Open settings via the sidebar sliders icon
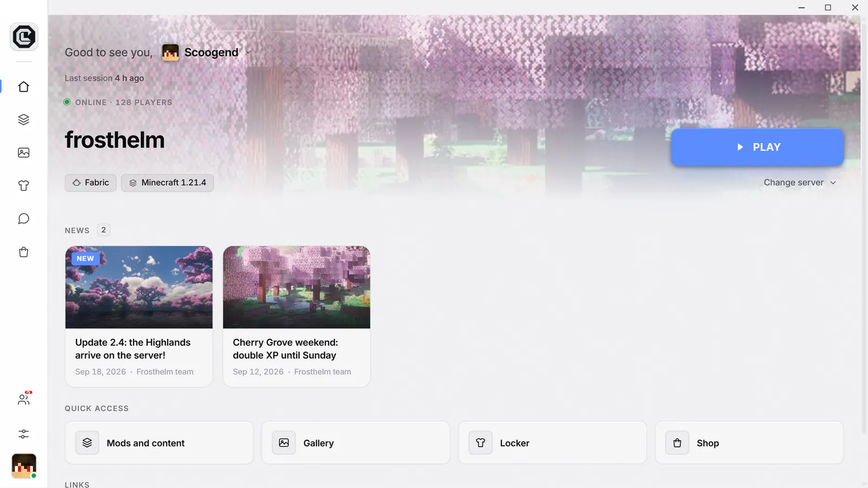 (x=24, y=434)
